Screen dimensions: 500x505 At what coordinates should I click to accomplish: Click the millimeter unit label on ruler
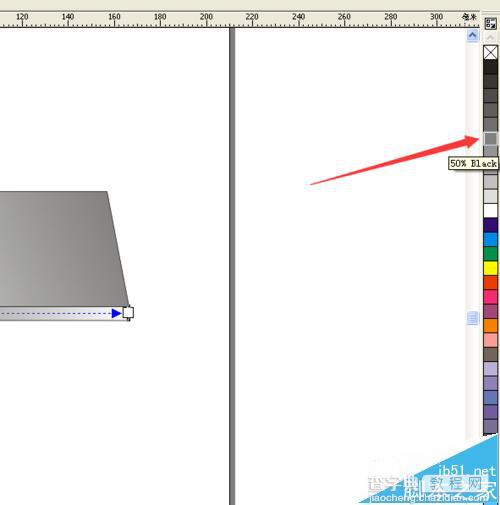click(x=469, y=17)
